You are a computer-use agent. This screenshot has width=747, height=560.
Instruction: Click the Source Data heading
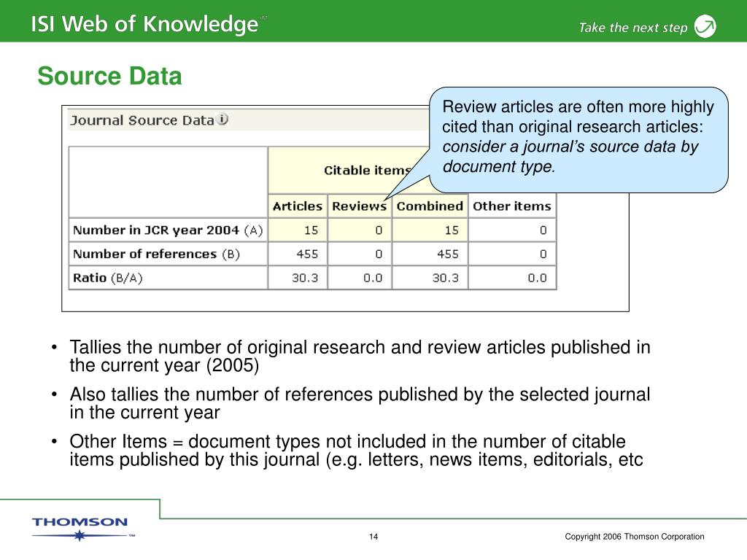[109, 76]
